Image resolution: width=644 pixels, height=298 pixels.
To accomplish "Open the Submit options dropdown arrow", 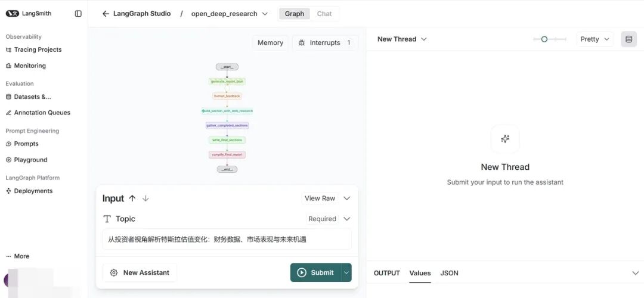I will coord(346,272).
